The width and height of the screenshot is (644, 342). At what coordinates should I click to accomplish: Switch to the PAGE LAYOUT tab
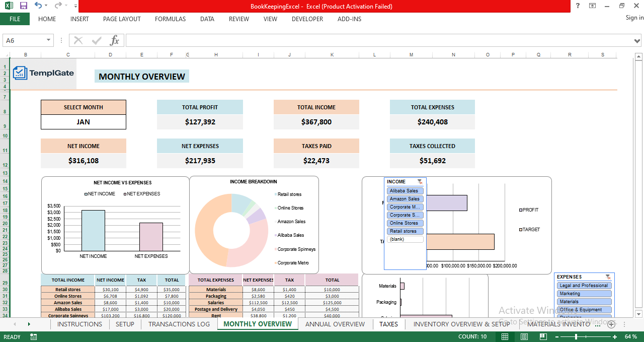(122, 19)
